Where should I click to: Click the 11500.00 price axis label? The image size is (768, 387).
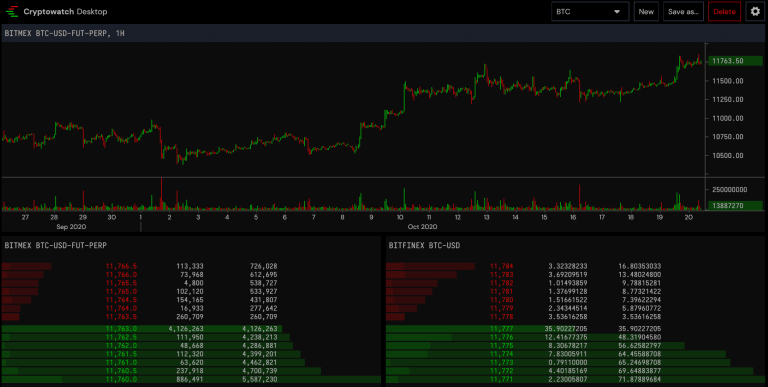(728, 80)
